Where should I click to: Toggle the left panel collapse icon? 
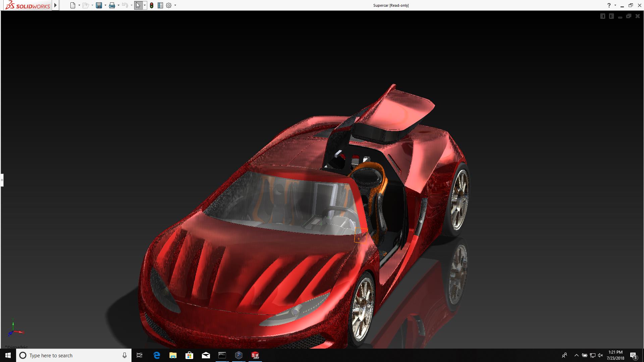(602, 16)
